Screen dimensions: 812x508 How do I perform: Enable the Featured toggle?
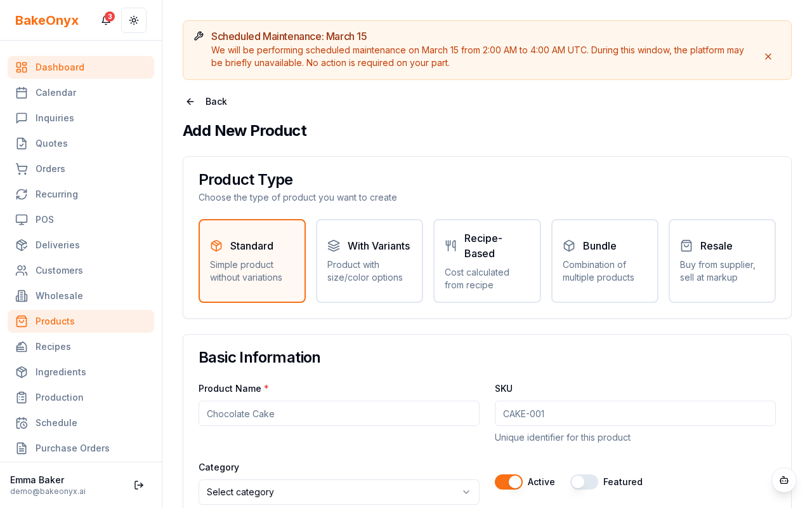(x=584, y=482)
